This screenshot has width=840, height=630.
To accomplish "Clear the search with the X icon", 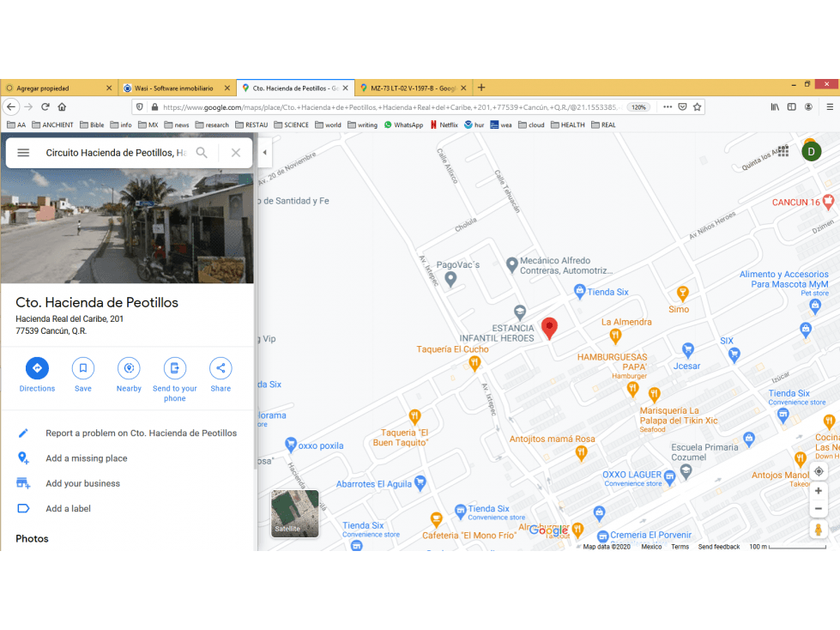I will point(236,153).
